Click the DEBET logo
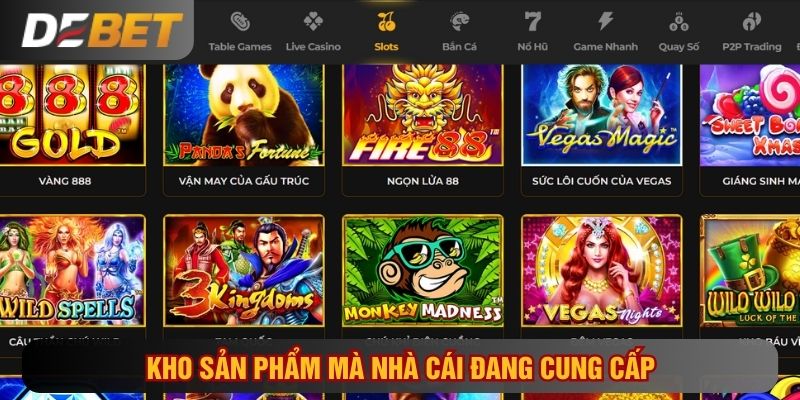 coord(102,30)
